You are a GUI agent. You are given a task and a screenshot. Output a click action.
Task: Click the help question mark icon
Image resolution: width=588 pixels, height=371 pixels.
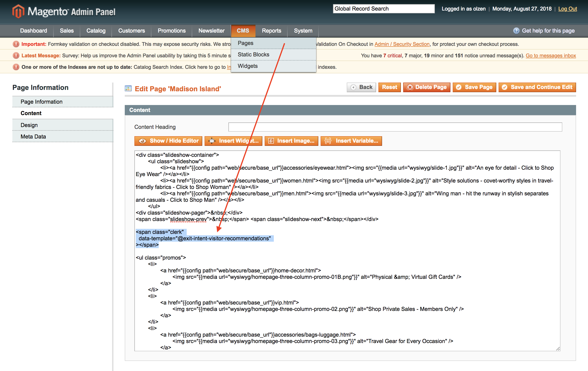click(x=516, y=31)
